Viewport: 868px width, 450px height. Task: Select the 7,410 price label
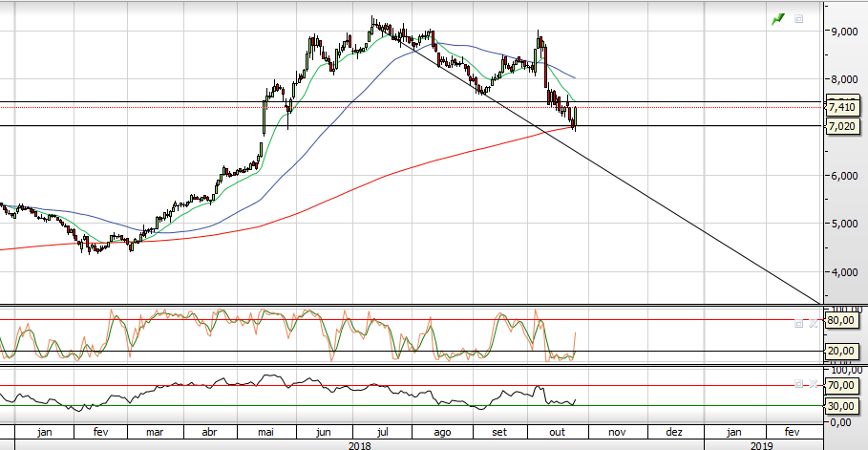tap(841, 107)
